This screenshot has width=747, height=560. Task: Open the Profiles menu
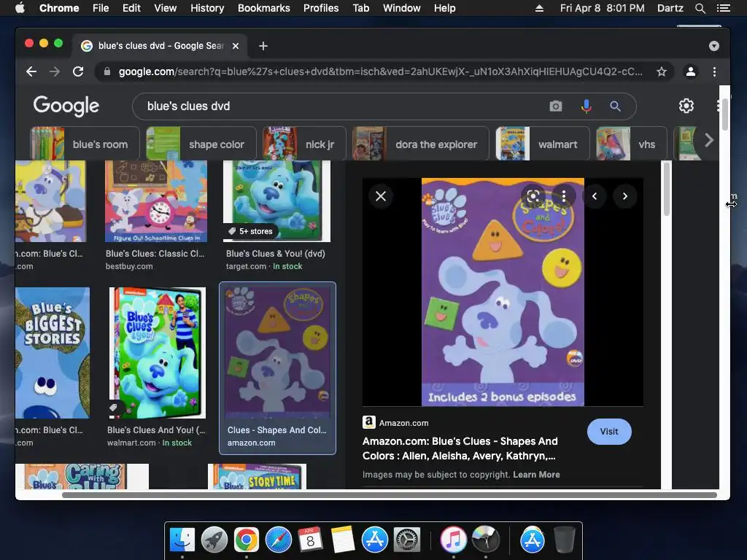[321, 8]
